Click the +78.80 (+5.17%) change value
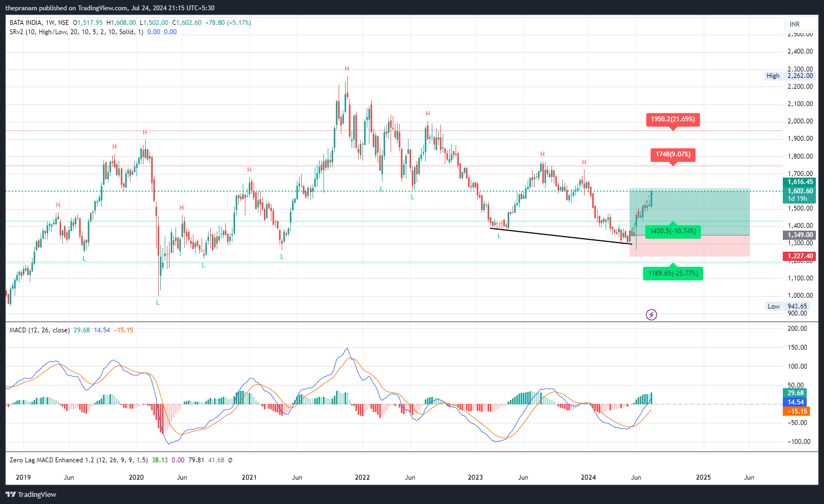The image size is (824, 504). click(228, 23)
